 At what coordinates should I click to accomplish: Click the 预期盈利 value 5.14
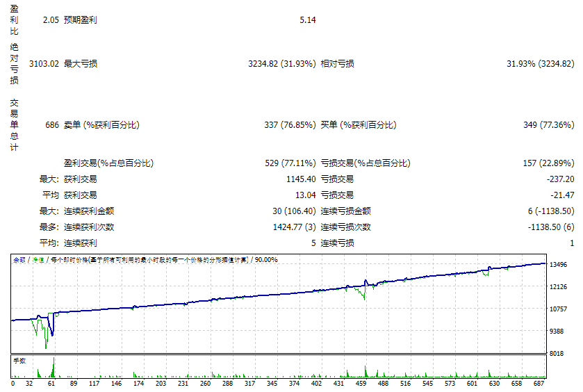tap(308, 20)
